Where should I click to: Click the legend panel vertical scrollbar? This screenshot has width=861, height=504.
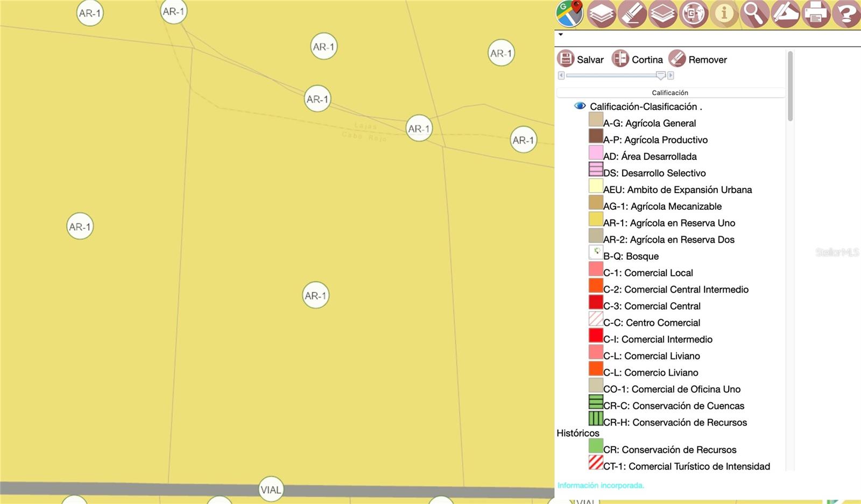coord(790,86)
